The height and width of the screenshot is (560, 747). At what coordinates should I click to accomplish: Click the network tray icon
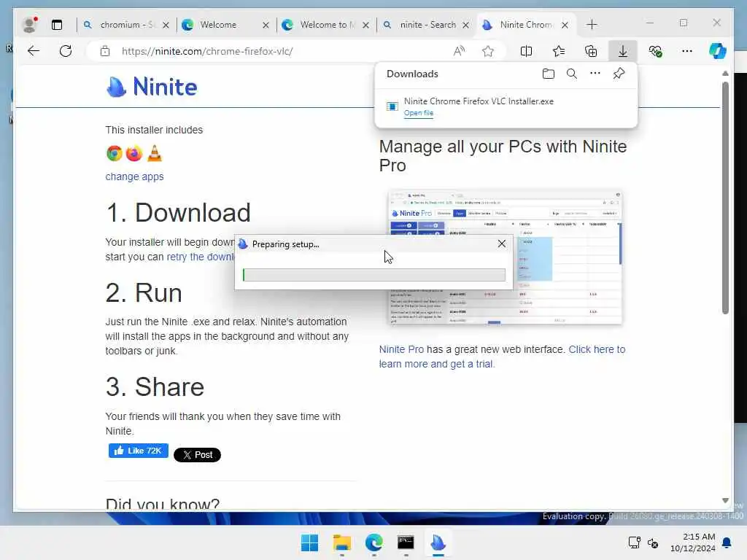click(634, 542)
